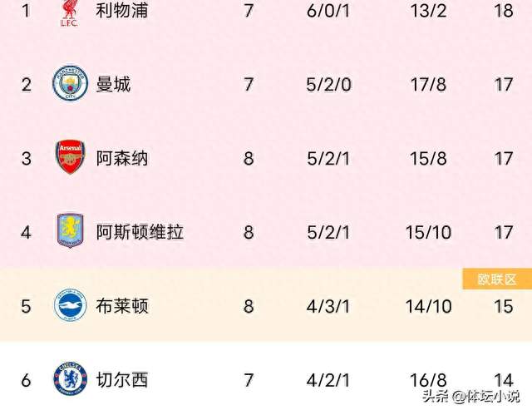Select the 阿森纳 team name
Image resolution: width=532 pixels, height=415 pixels.
pos(122,157)
